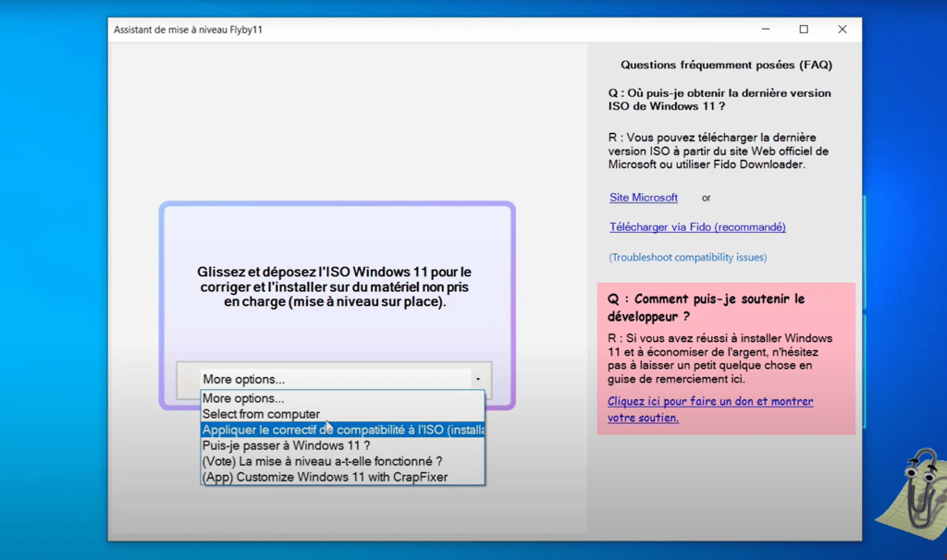Click the 'Où puis-je obtenir la dernière version' question

[x=719, y=100]
